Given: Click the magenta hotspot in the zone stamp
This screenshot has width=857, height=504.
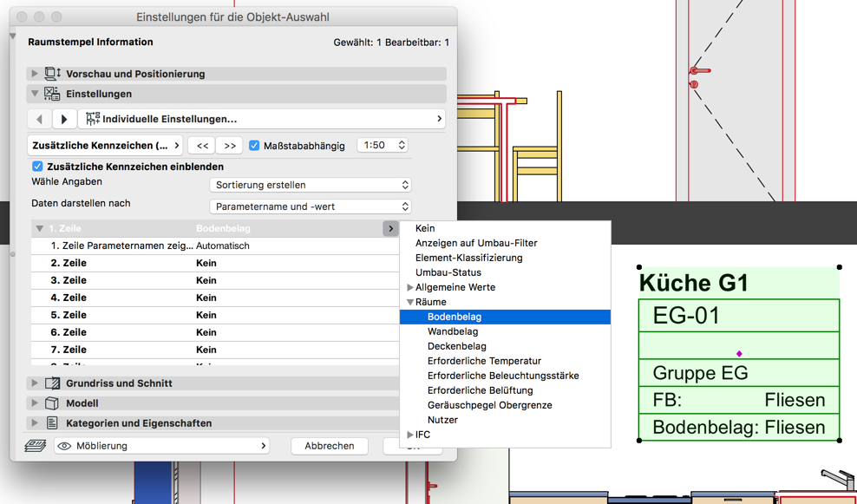Looking at the screenshot, I should (x=739, y=354).
